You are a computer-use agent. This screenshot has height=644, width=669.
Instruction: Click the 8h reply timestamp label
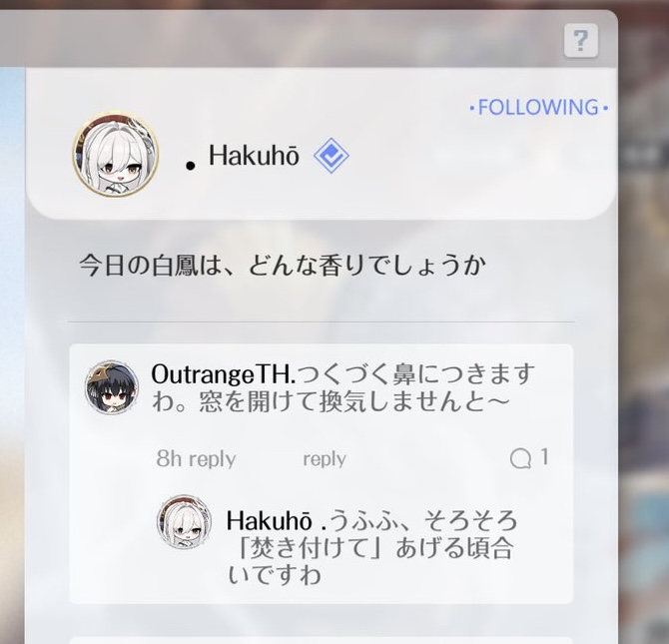pos(196,459)
